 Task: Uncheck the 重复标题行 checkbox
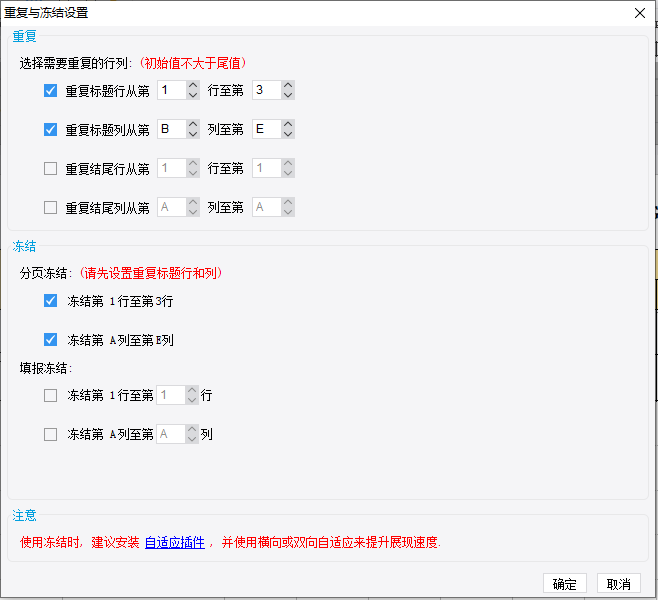coord(50,90)
